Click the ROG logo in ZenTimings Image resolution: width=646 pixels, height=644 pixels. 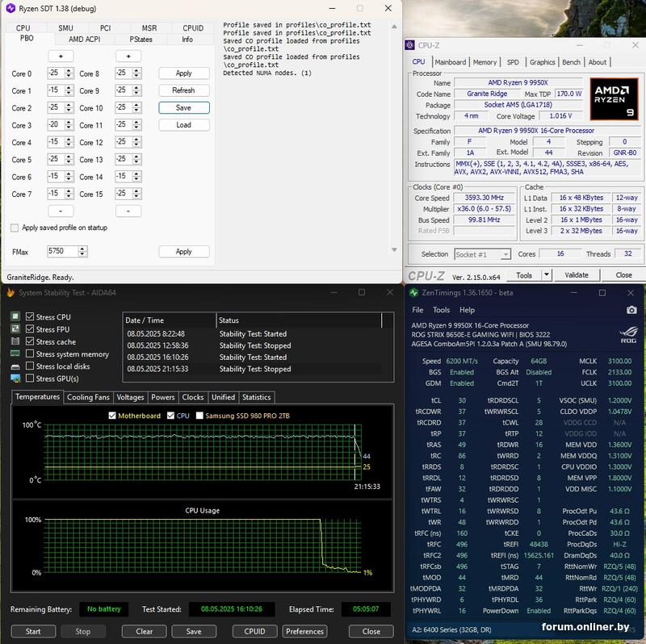pos(629,334)
